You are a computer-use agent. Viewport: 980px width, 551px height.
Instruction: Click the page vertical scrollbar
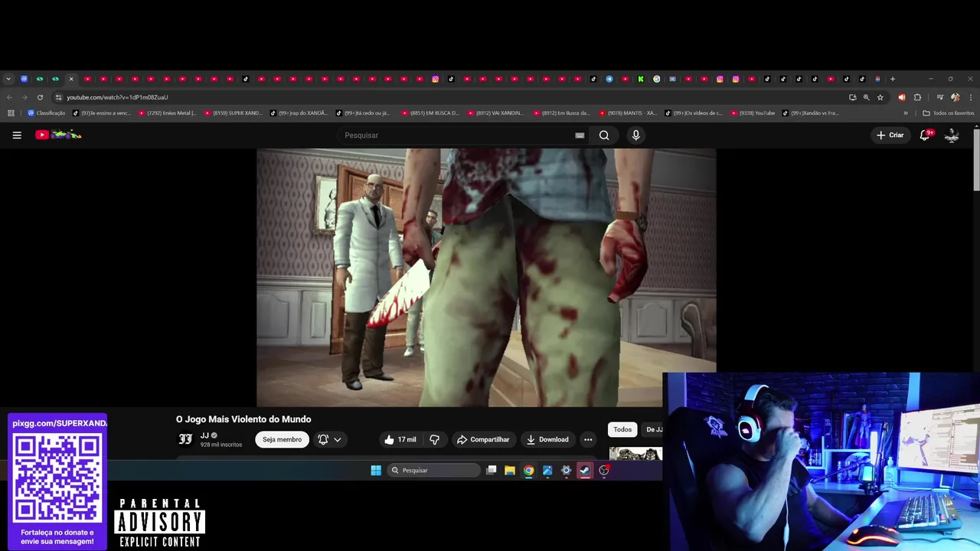tap(976, 161)
